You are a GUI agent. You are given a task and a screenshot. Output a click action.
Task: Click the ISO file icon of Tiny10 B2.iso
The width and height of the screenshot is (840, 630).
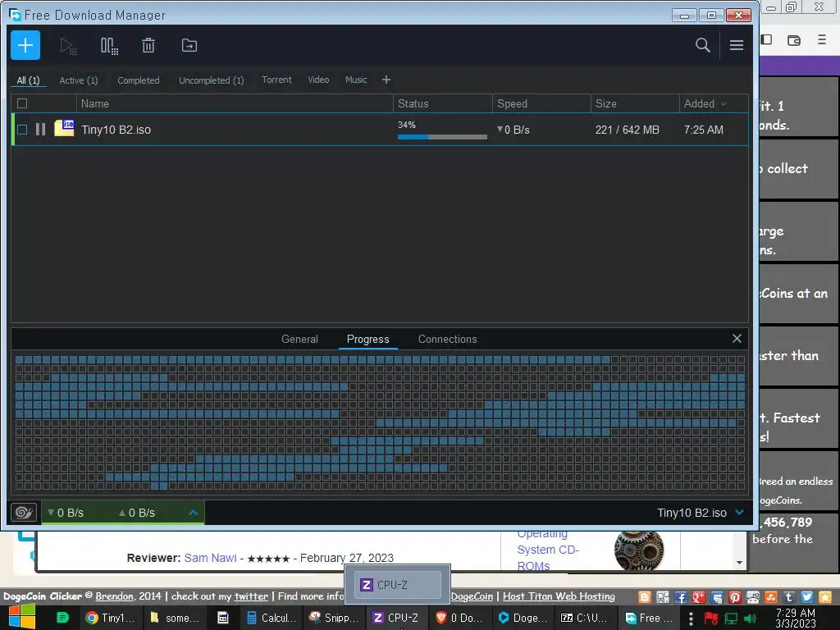tap(64, 128)
